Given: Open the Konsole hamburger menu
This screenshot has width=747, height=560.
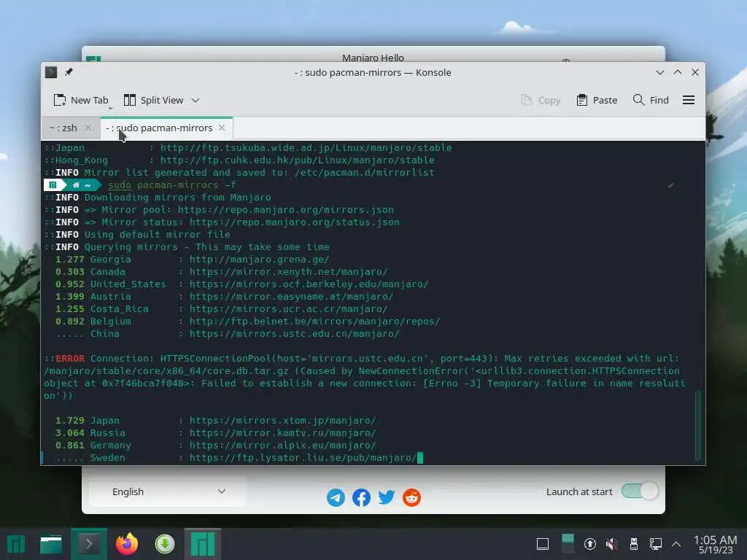Looking at the screenshot, I should point(689,100).
